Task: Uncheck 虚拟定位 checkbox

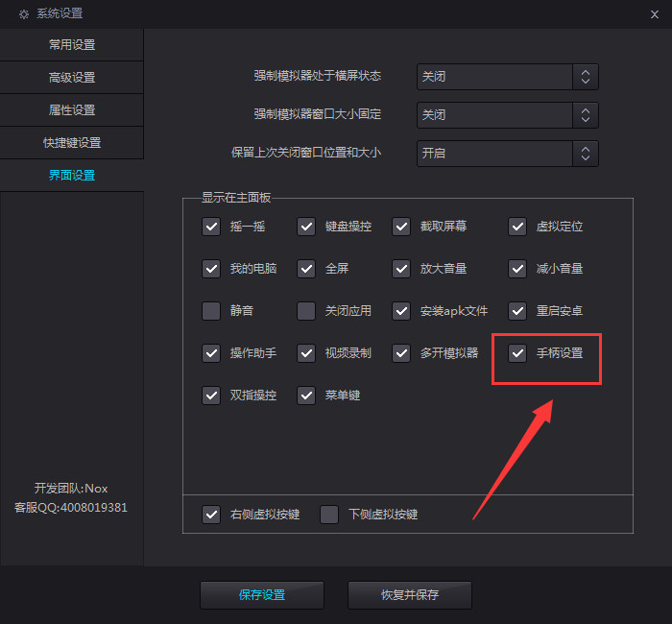Action: click(517, 227)
